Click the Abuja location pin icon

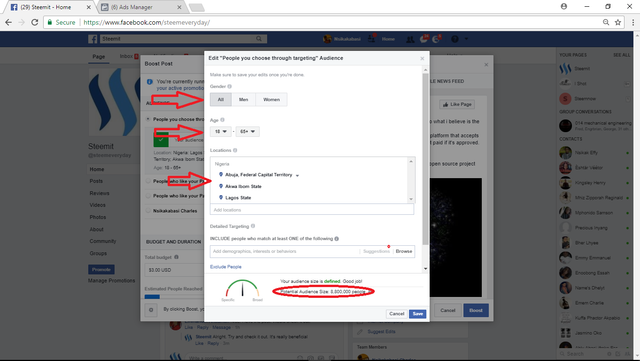tap(221, 174)
